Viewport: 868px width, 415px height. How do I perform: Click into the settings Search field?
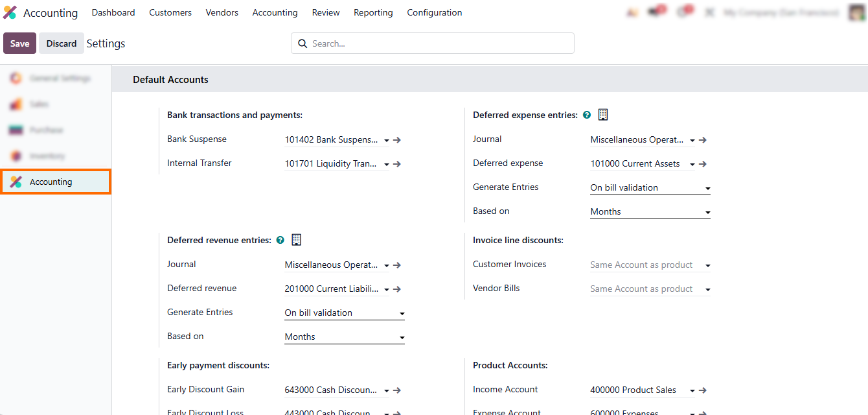(440, 43)
